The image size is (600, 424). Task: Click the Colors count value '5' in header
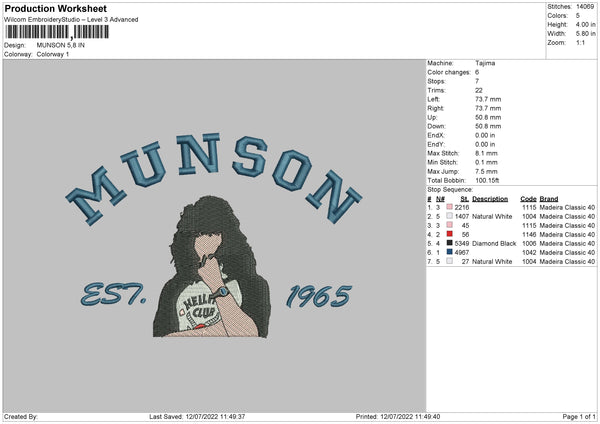pyautogui.click(x=578, y=16)
